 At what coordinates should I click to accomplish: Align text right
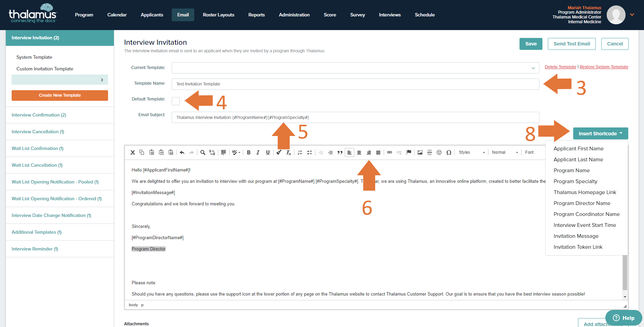coord(369,152)
